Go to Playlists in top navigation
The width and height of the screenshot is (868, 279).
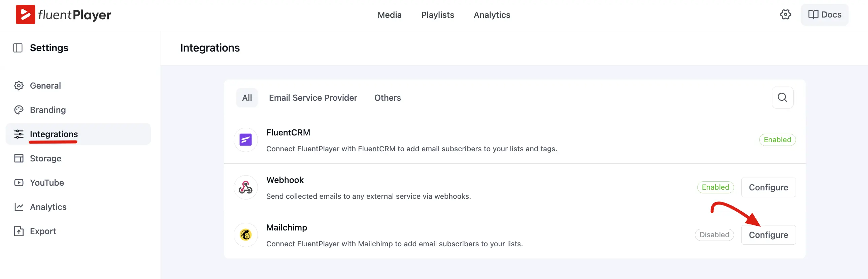click(437, 15)
